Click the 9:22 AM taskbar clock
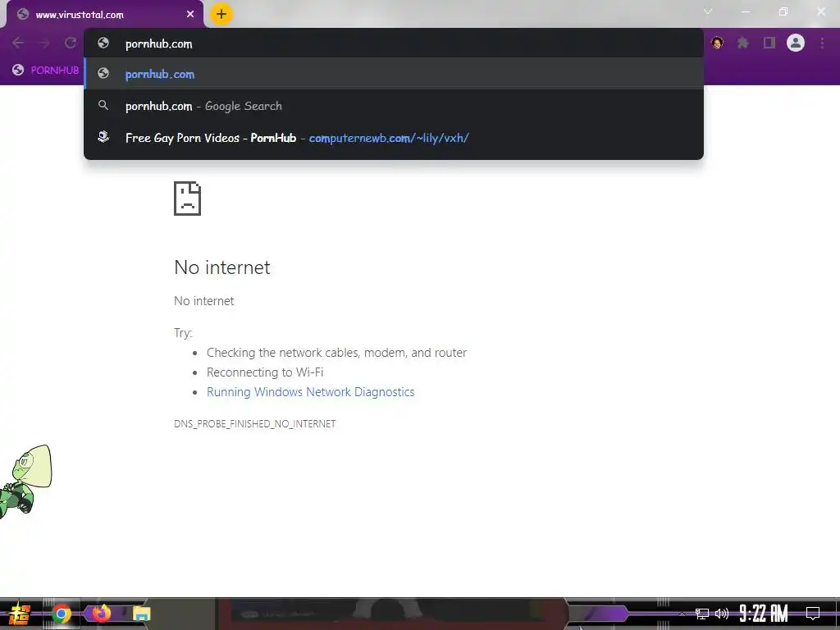Image resolution: width=840 pixels, height=630 pixels. (764, 614)
